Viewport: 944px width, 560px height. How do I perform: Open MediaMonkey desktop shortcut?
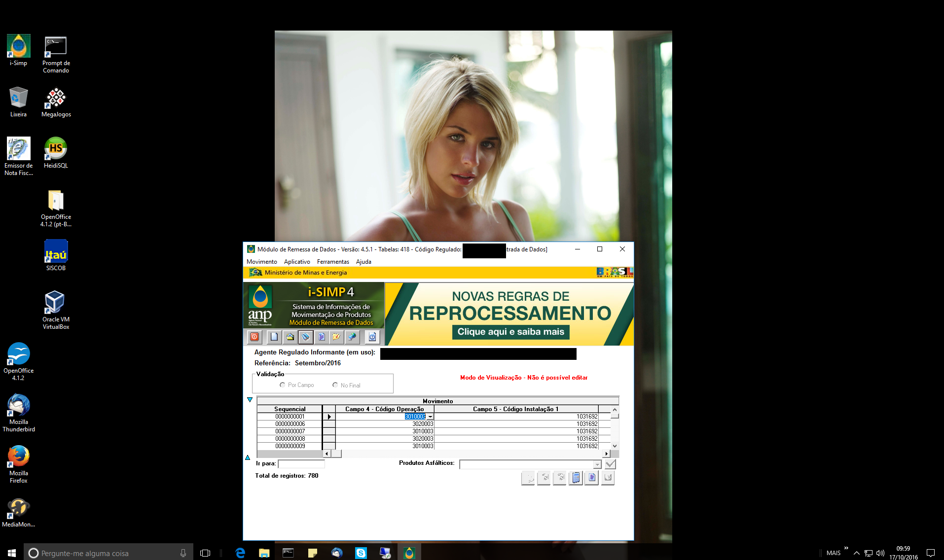19,512
